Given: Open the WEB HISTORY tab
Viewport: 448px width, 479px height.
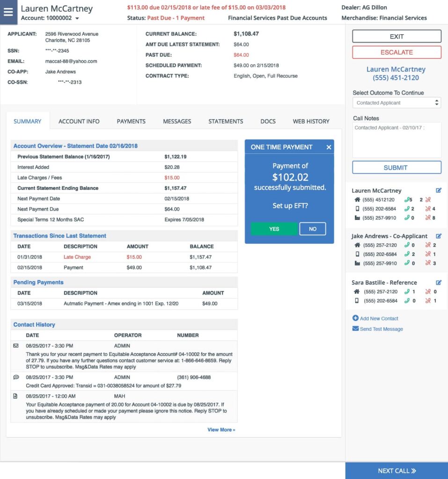Looking at the screenshot, I should [310, 121].
